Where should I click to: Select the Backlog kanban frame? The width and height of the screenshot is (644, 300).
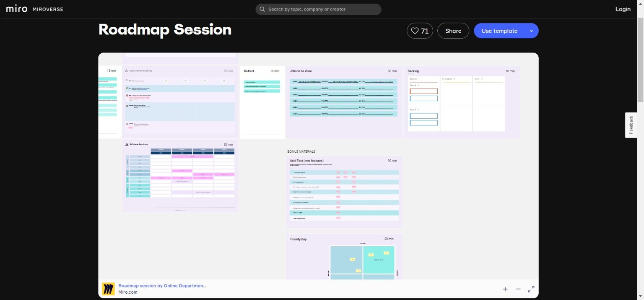pos(462,102)
